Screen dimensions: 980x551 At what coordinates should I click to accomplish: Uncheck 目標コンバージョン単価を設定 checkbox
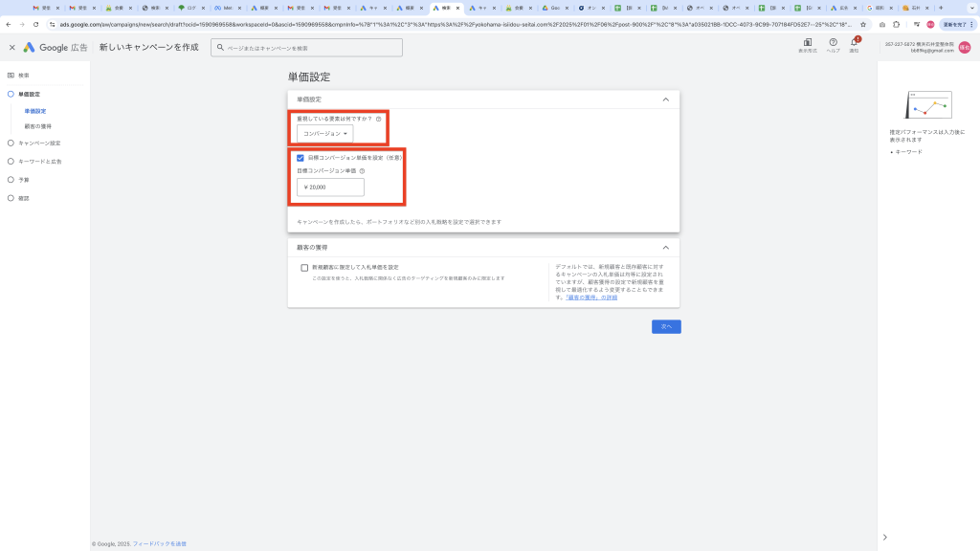point(301,157)
